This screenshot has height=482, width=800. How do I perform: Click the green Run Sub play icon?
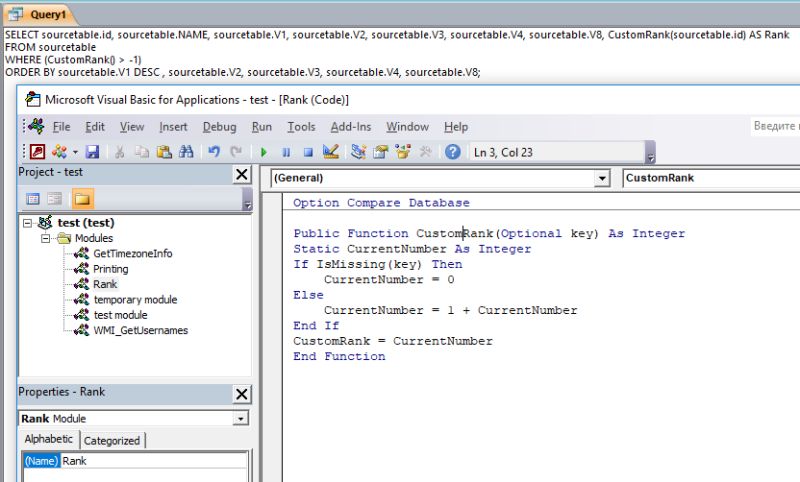[x=264, y=152]
